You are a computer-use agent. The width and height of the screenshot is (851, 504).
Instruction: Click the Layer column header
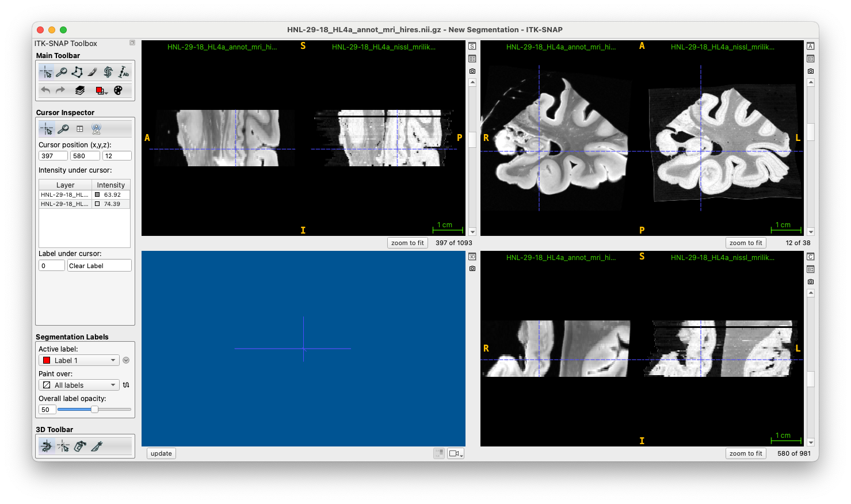click(x=65, y=185)
